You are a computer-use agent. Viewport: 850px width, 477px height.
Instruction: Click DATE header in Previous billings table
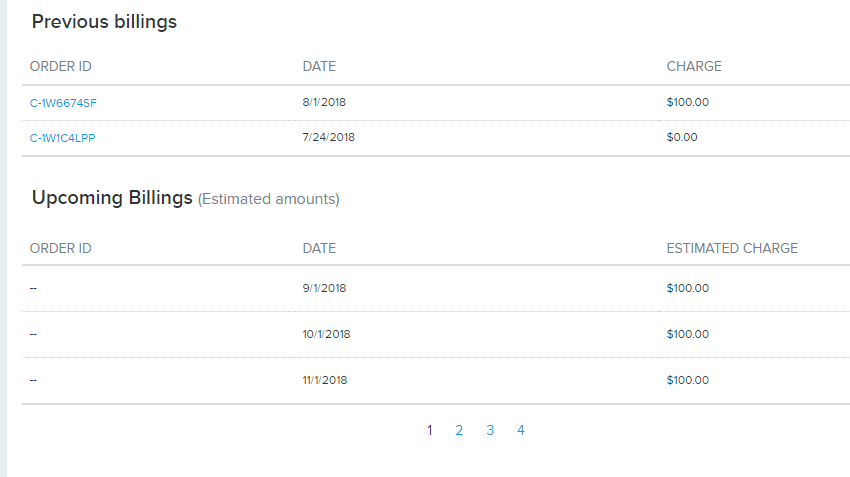click(x=319, y=66)
